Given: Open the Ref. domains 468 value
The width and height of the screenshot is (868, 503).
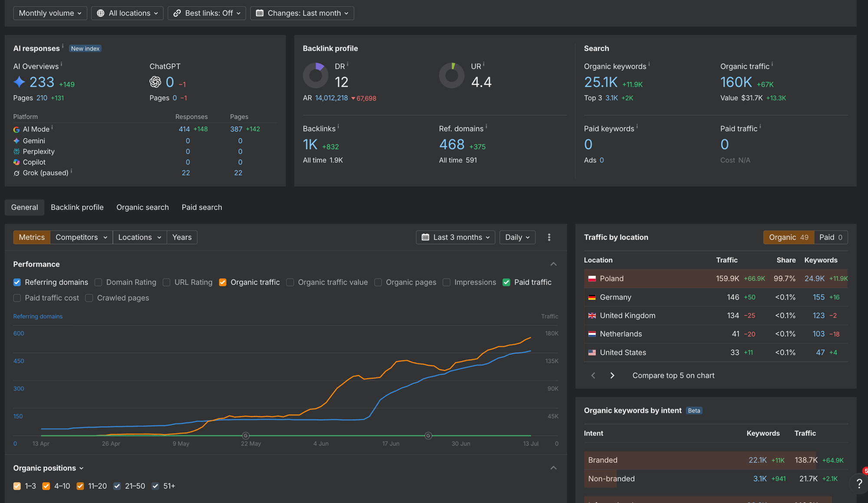Looking at the screenshot, I should [452, 144].
